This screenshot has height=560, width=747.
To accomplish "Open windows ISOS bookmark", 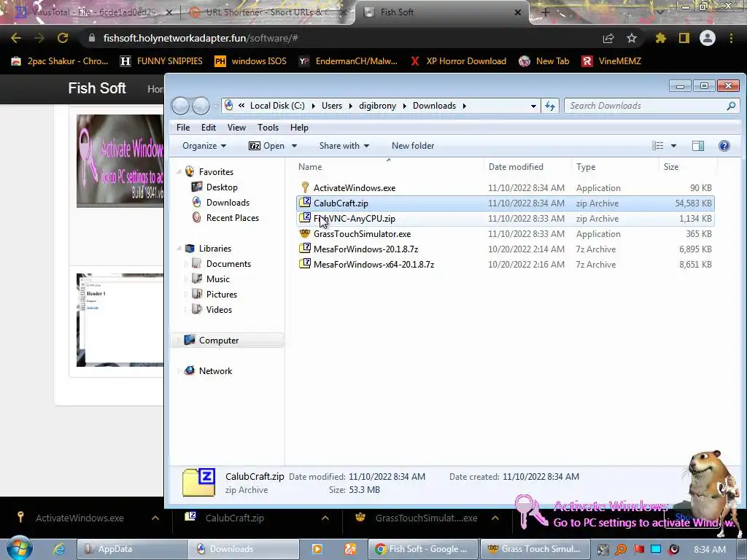I will (x=251, y=61).
